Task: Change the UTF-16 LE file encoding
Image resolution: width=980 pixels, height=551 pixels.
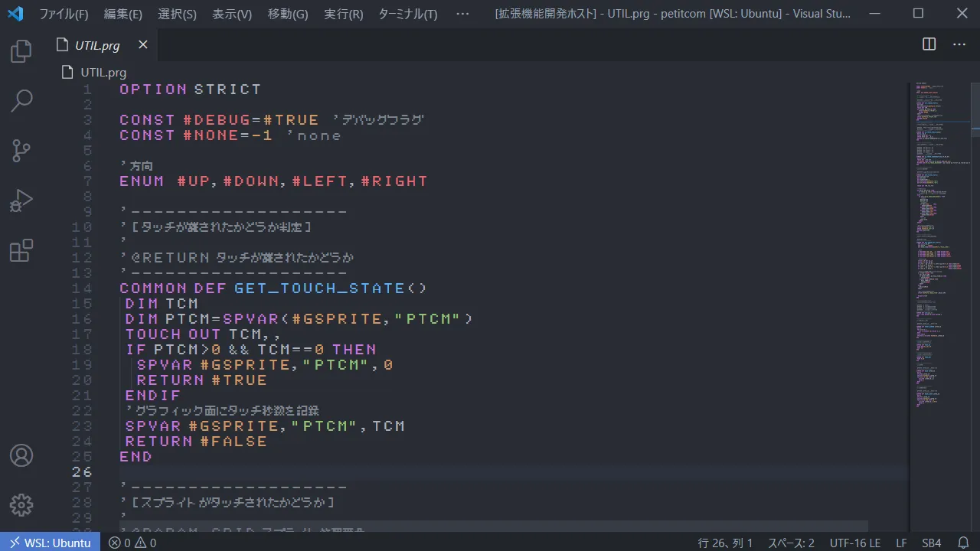Action: point(854,543)
